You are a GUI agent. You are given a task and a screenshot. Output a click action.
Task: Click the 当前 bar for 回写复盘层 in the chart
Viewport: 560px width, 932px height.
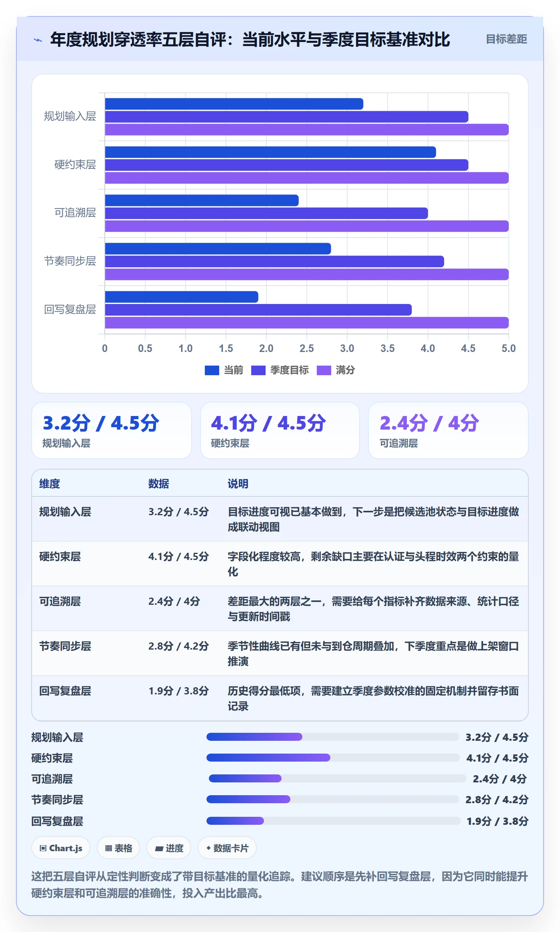182,297
